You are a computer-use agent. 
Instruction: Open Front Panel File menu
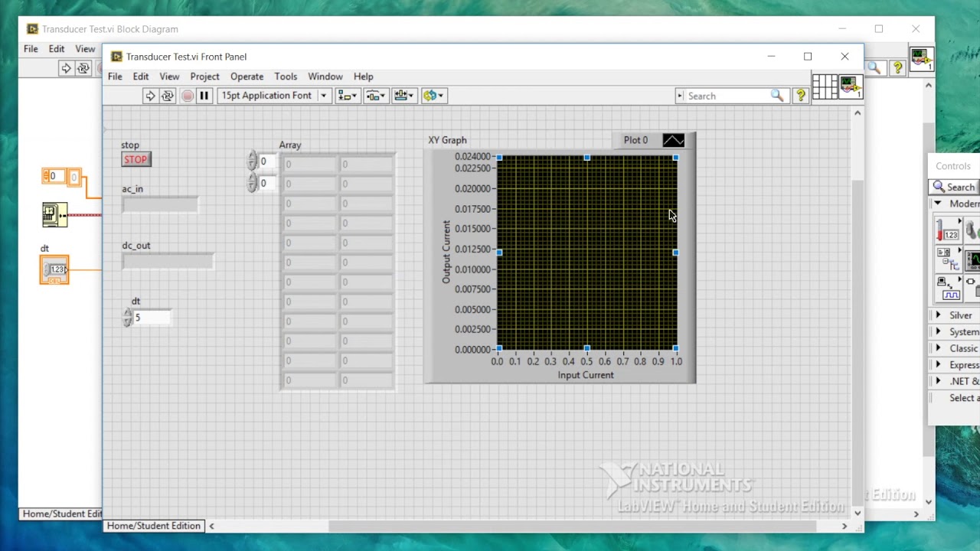(115, 77)
